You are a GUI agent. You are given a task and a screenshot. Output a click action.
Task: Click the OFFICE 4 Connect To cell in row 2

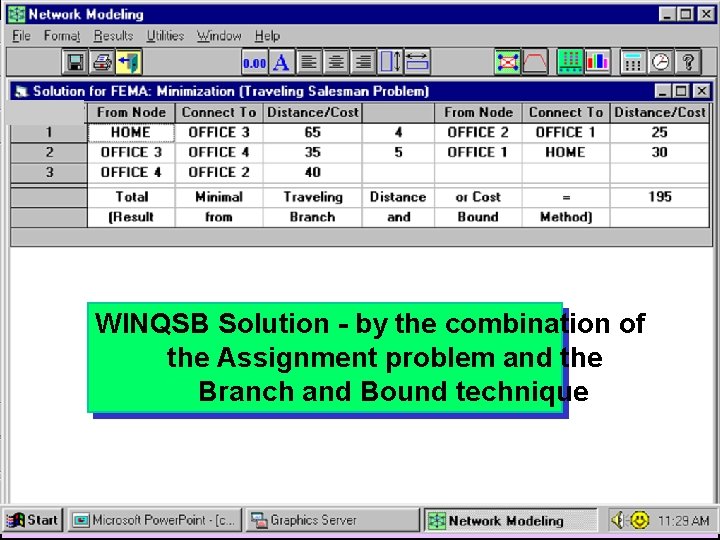(x=219, y=152)
